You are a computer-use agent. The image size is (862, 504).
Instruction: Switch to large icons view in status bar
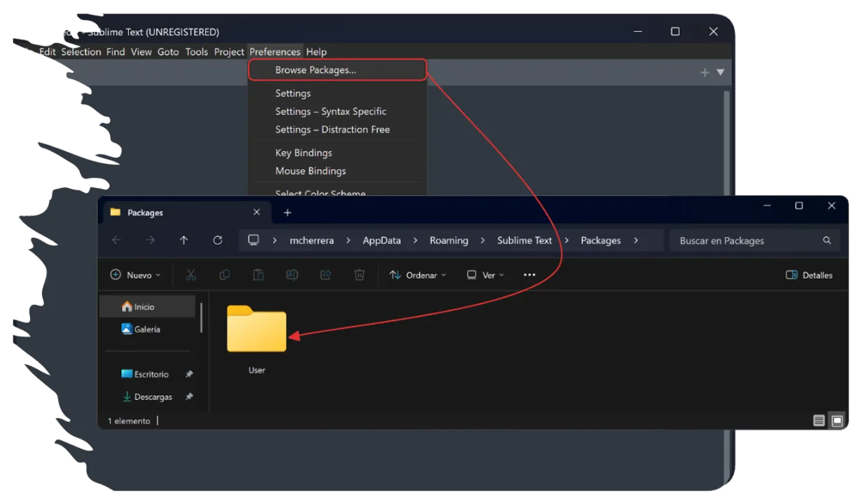click(837, 421)
